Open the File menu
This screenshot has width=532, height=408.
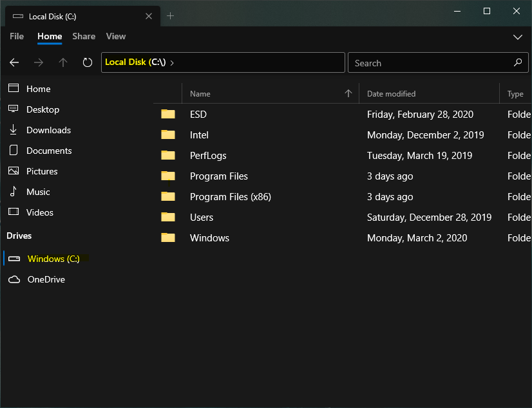click(x=17, y=36)
